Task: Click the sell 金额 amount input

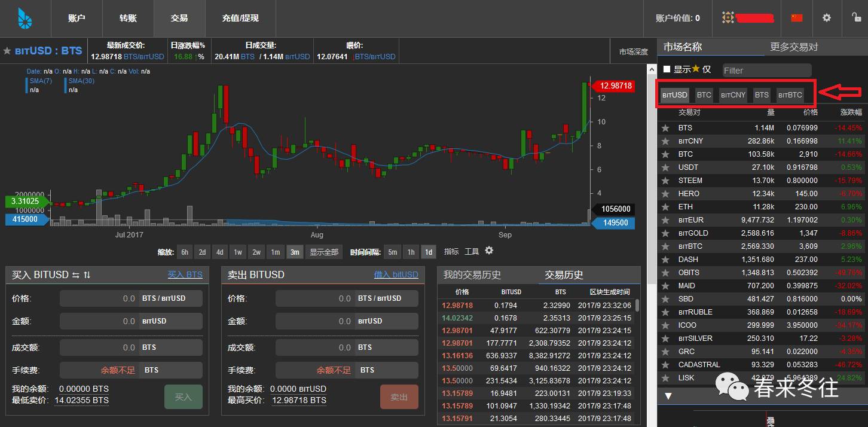Action: point(315,321)
